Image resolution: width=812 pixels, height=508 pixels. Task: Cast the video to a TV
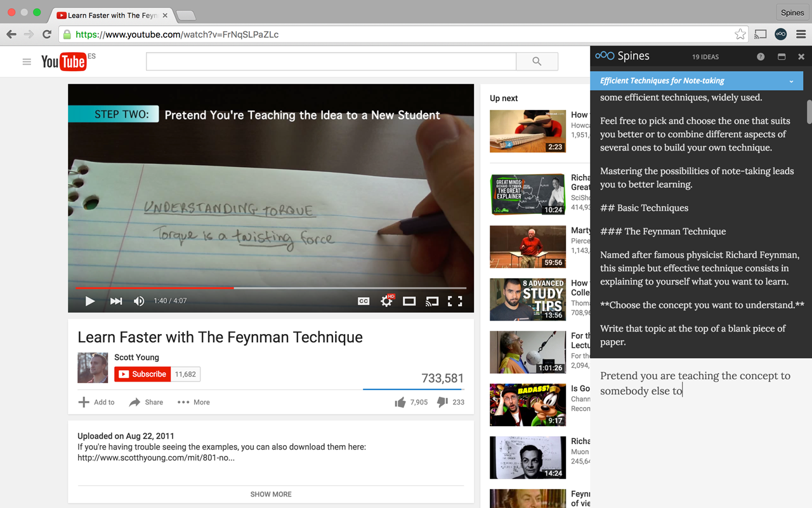[432, 301]
